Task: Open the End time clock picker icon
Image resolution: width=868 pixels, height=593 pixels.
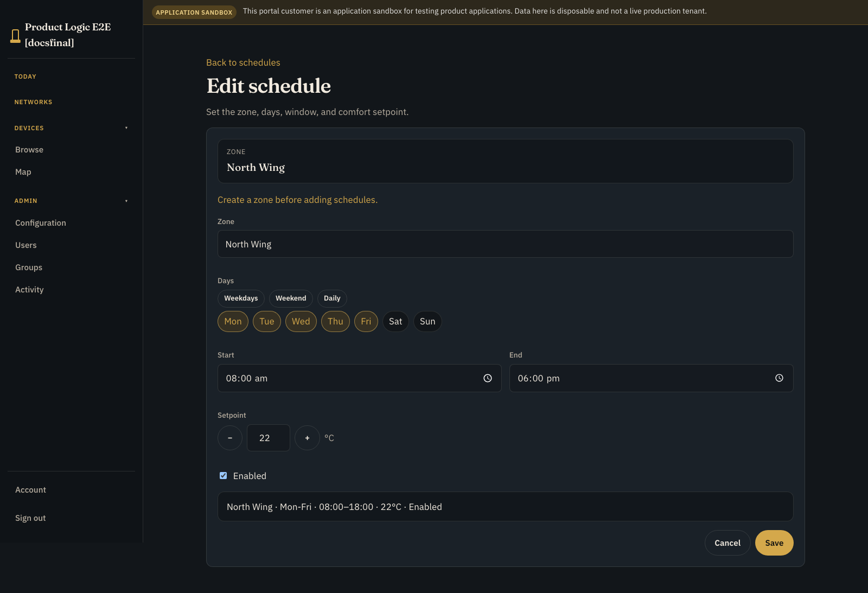Action: 779,378
